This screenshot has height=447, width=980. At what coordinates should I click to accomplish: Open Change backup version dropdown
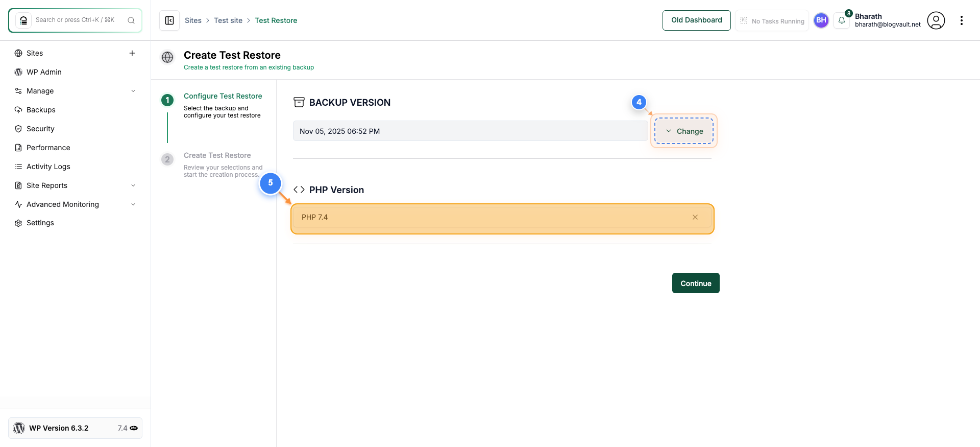tap(684, 131)
